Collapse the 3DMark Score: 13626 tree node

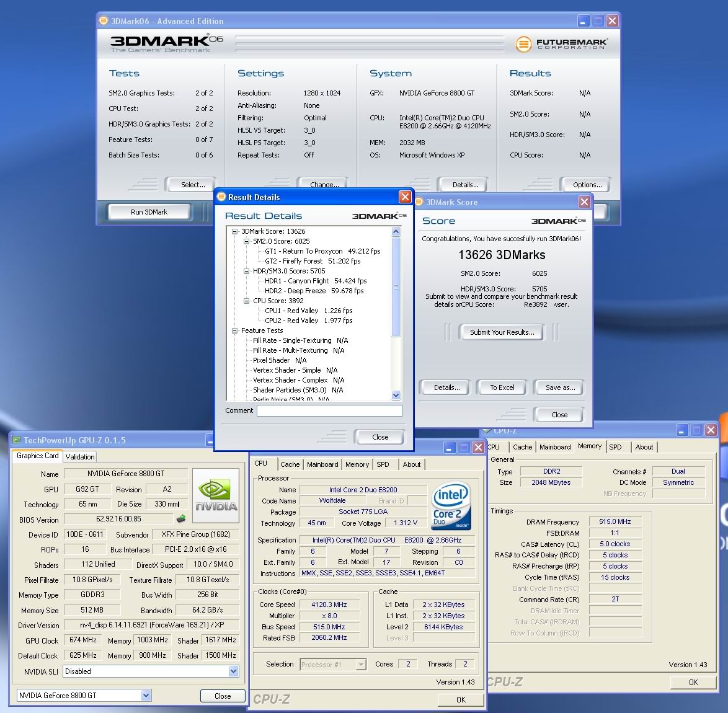234,231
